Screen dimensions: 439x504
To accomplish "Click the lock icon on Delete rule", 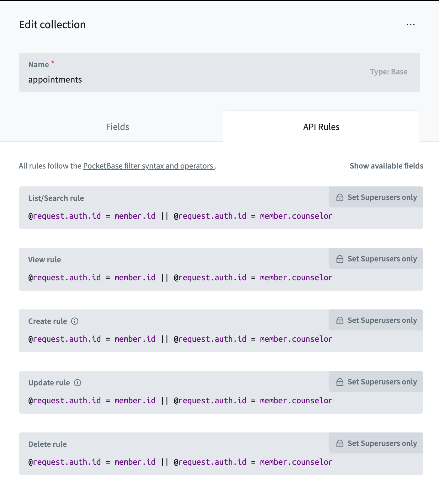I will tap(340, 443).
